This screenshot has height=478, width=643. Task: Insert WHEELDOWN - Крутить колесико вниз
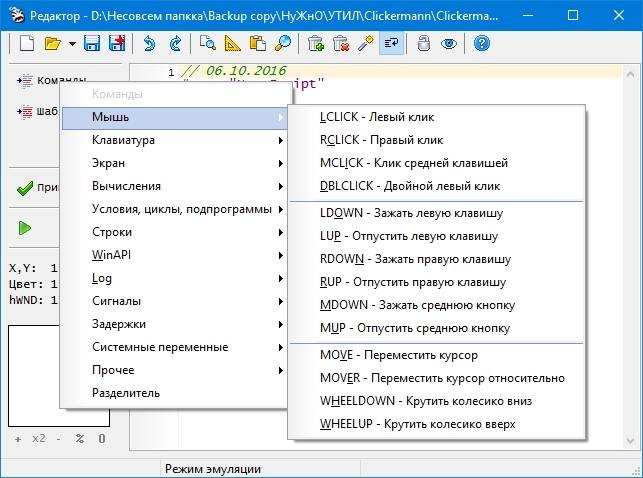point(437,401)
